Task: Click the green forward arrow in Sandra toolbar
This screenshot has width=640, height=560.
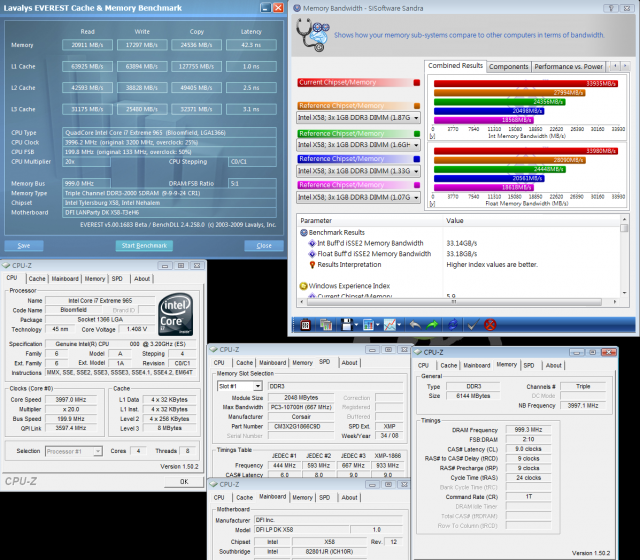Action: [432, 325]
